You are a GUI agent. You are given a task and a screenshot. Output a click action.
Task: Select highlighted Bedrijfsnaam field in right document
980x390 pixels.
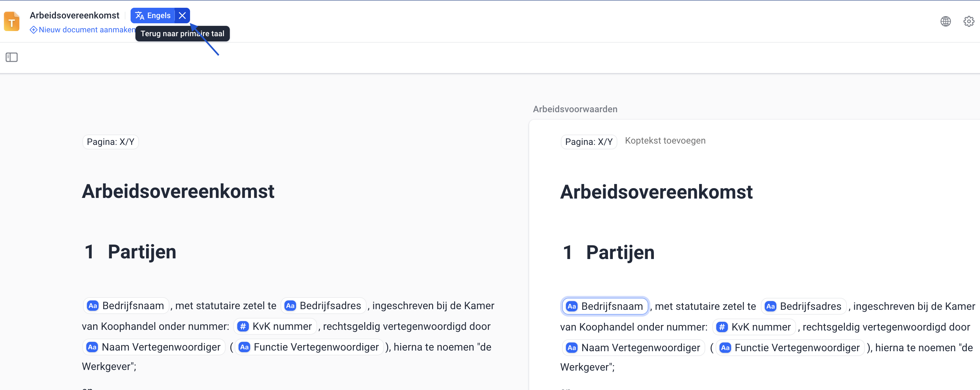tap(605, 306)
